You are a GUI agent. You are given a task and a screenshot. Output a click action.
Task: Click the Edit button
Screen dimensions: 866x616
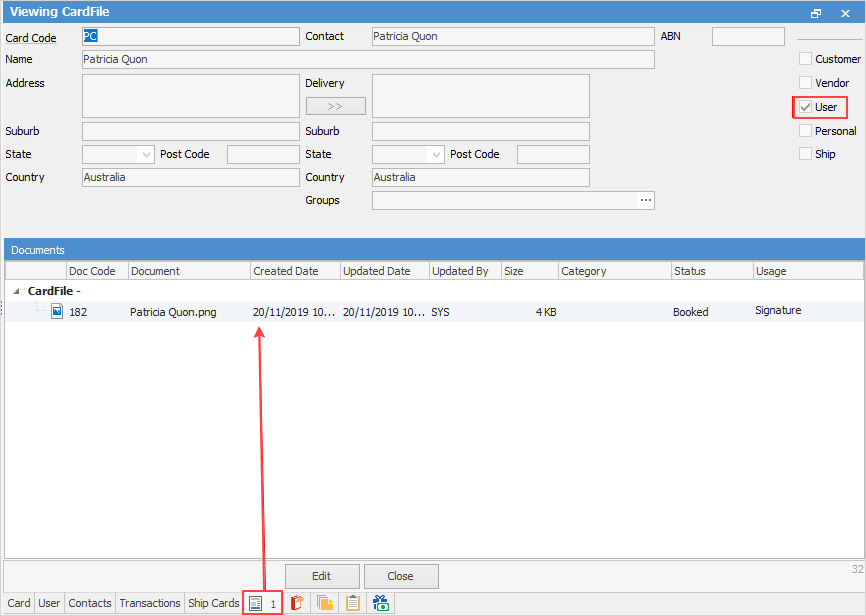pos(321,576)
